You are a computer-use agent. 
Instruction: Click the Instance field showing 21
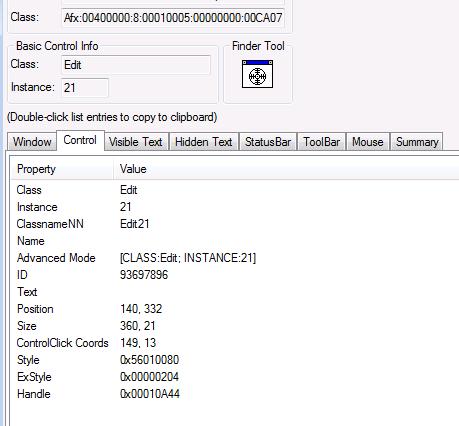tap(85, 88)
